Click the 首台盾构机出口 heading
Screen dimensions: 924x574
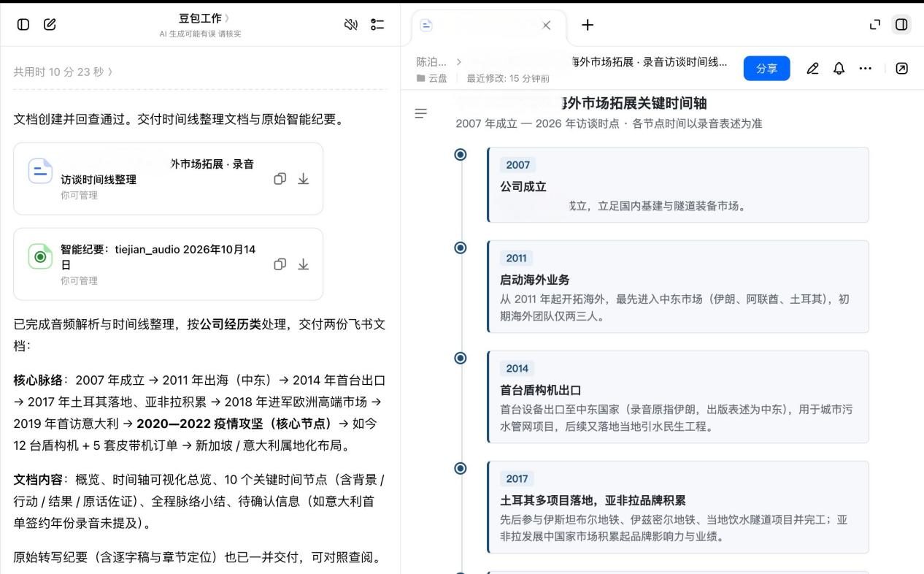(541, 390)
